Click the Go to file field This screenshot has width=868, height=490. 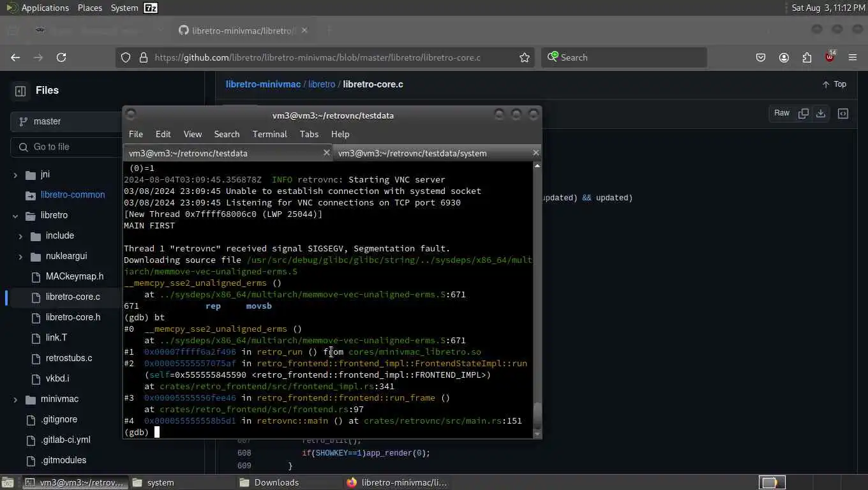coord(66,147)
